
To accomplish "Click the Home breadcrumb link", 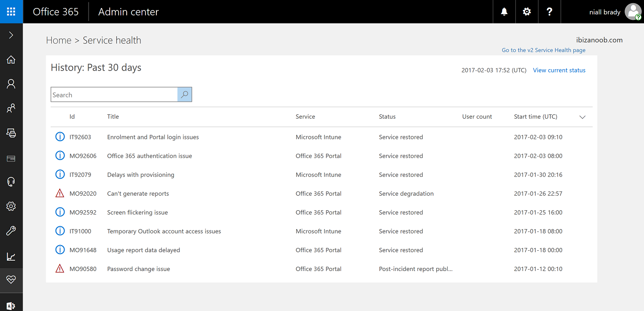I will [59, 40].
